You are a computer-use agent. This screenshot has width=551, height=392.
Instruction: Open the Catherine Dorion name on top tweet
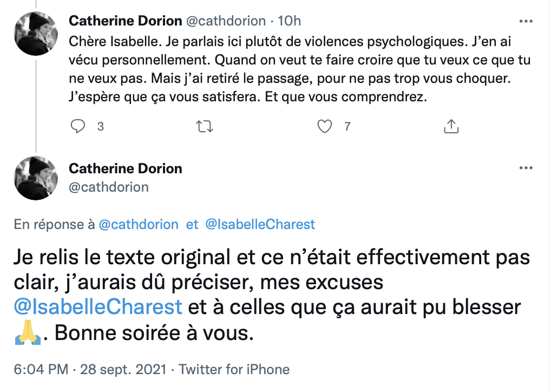(126, 21)
